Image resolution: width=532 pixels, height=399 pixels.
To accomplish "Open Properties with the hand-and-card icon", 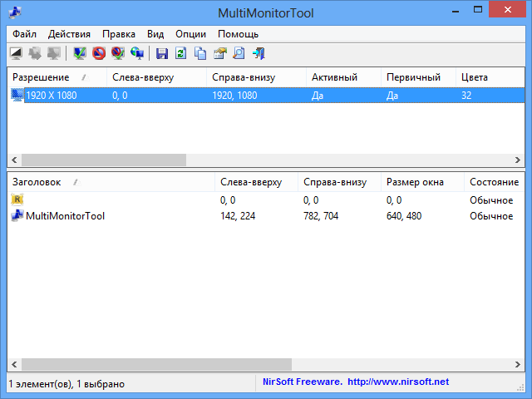I will pyautogui.click(x=219, y=53).
